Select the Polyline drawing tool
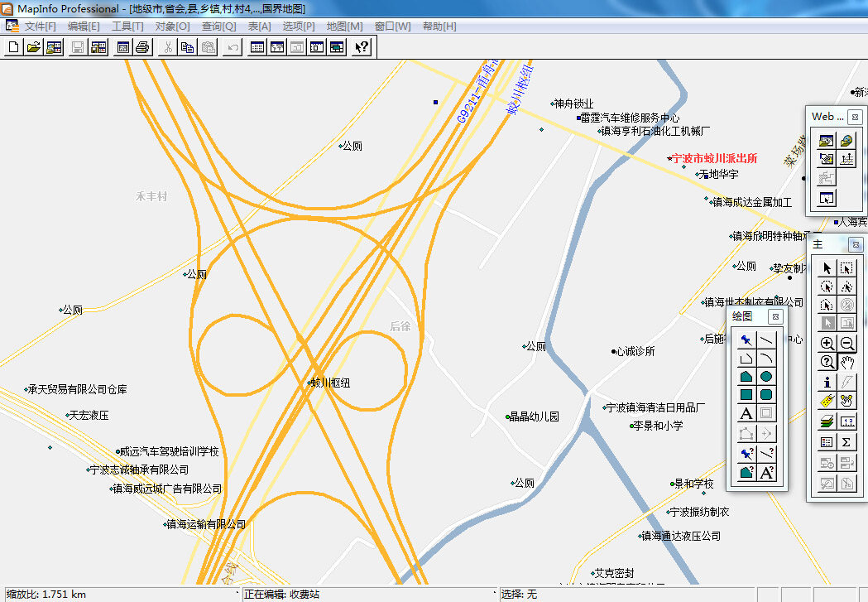Screen dimensions: 868x602 [x=746, y=359]
